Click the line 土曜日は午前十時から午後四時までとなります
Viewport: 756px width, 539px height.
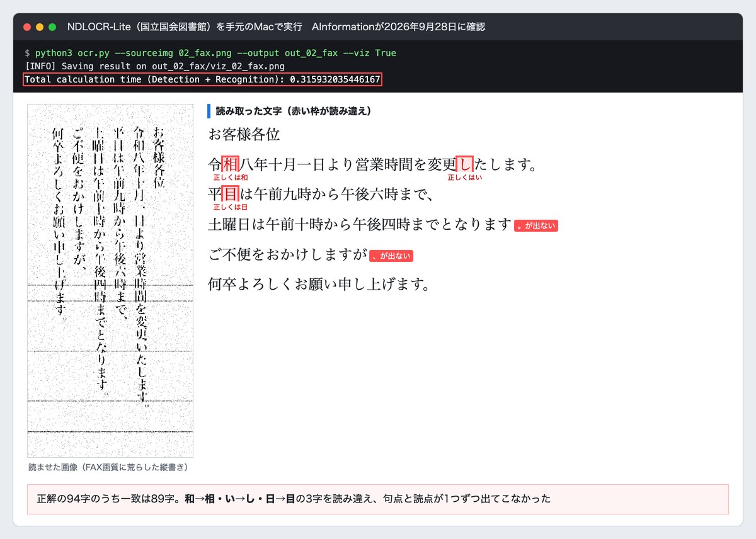coord(360,224)
